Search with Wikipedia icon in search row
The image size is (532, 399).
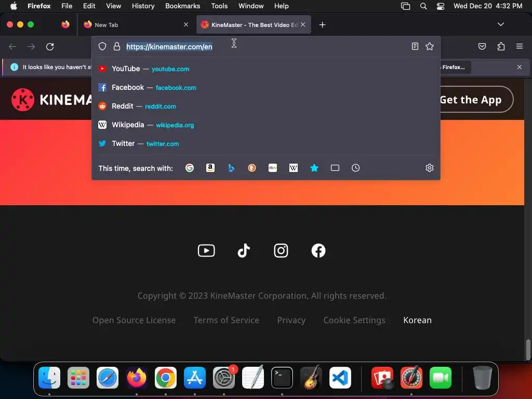(x=294, y=168)
